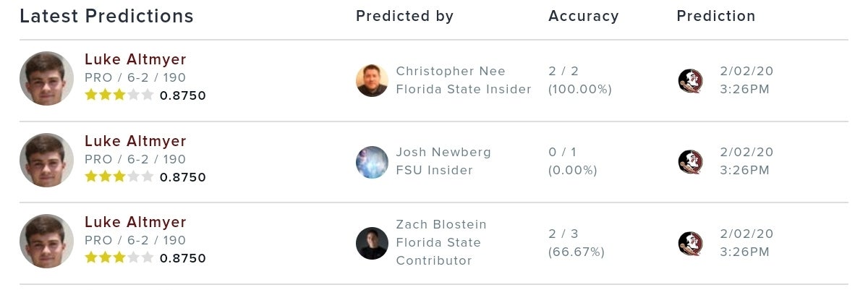868x290 pixels.
Task: Open Zach Blostein predictor name
Action: tap(441, 224)
